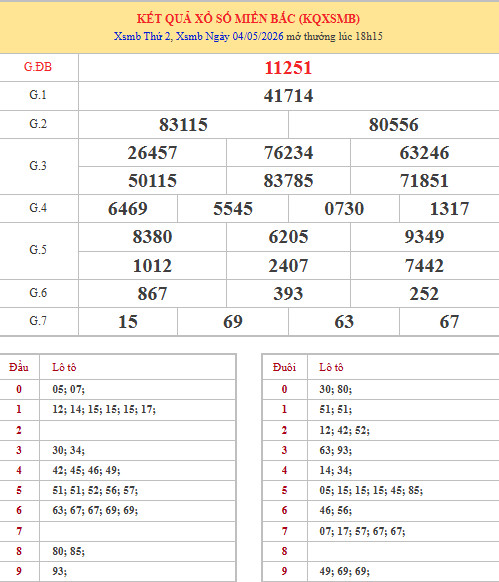Select G.2 number 80556
This screenshot has width=499, height=582.
point(394,125)
